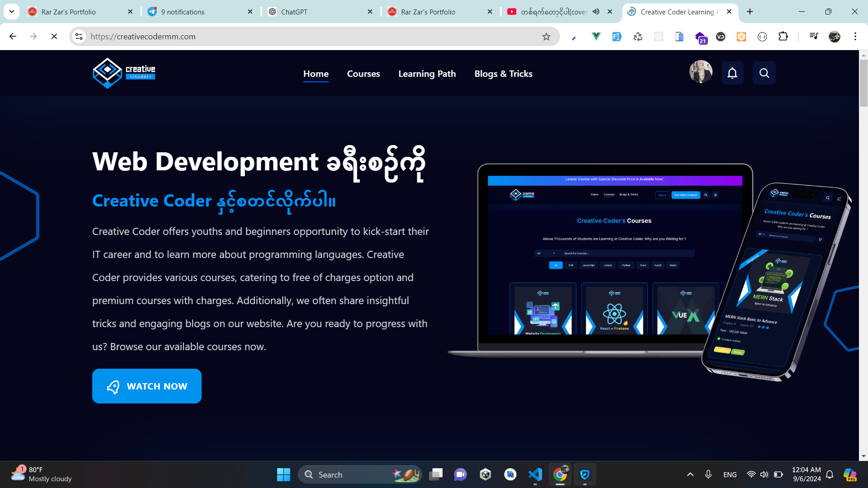The height and width of the screenshot is (488, 868).
Task: Click the address bar URL
Action: (x=143, y=37)
